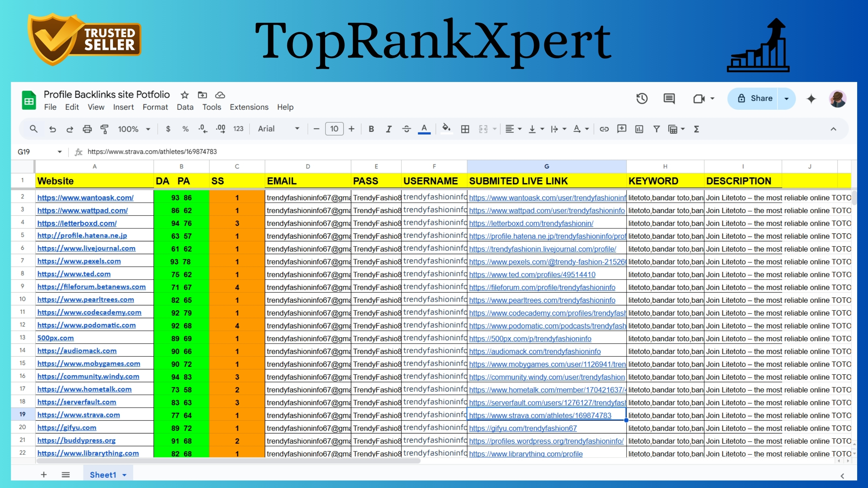Insert a chart

[x=639, y=129]
